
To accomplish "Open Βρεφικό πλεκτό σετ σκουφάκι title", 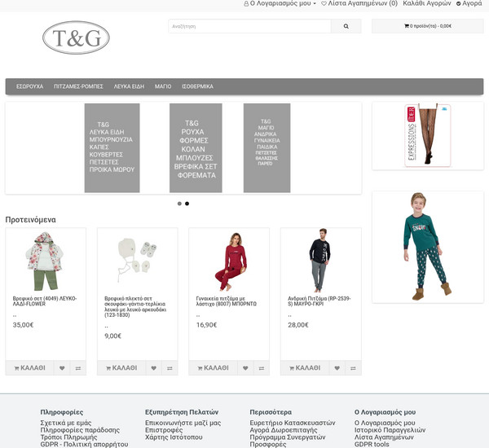I will (x=135, y=306).
